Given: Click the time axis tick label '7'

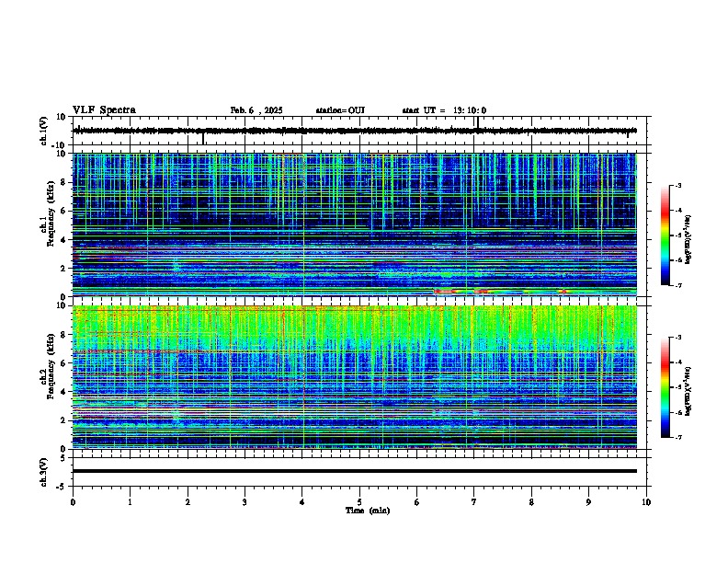Looking at the screenshot, I should [474, 502].
